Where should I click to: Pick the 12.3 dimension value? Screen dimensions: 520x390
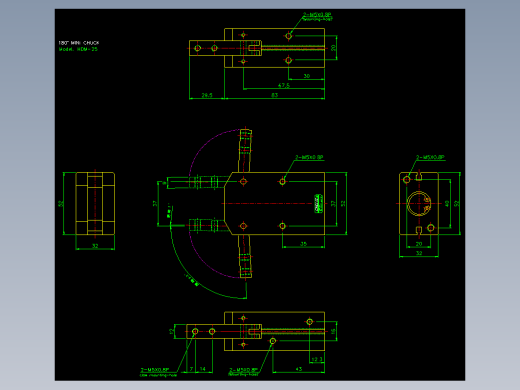317,359
